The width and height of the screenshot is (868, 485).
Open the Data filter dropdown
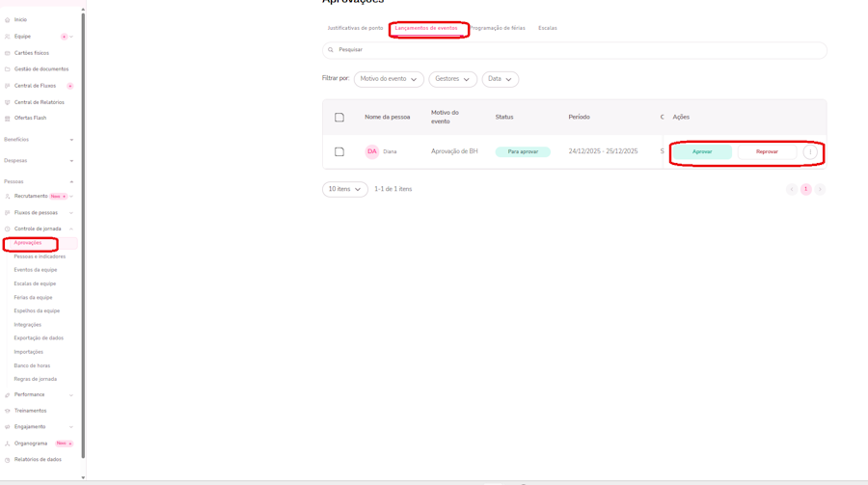[501, 79]
